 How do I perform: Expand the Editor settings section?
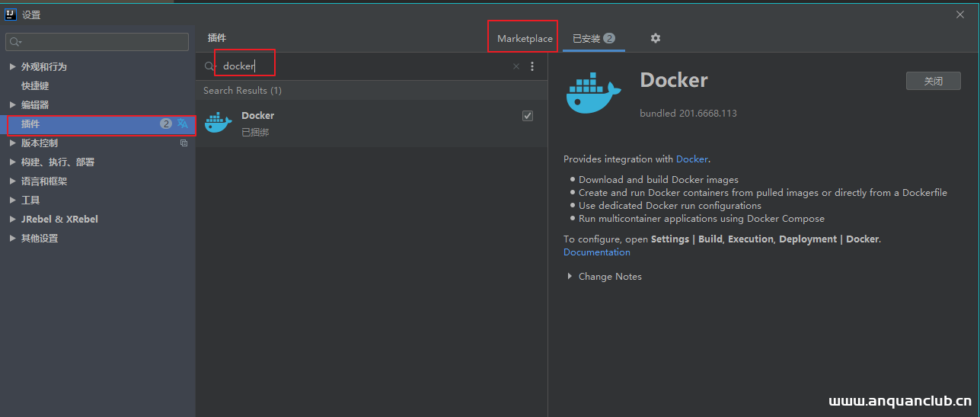point(12,104)
